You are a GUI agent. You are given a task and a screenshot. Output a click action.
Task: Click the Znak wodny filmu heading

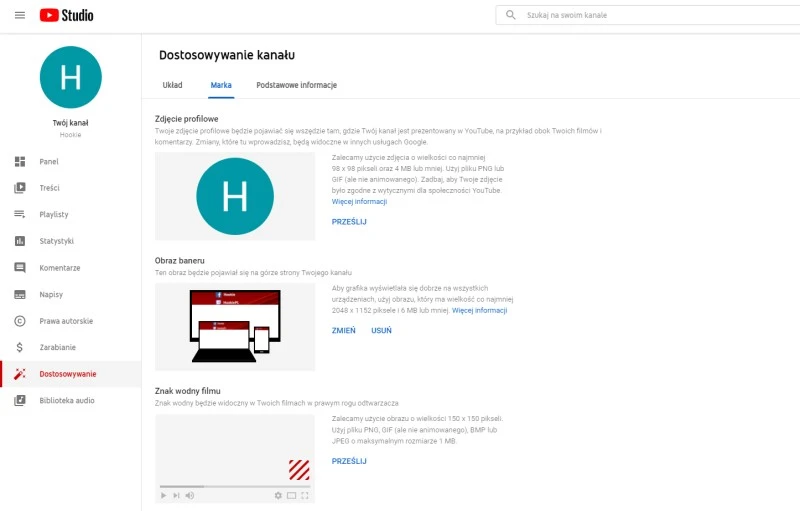pyautogui.click(x=188, y=391)
